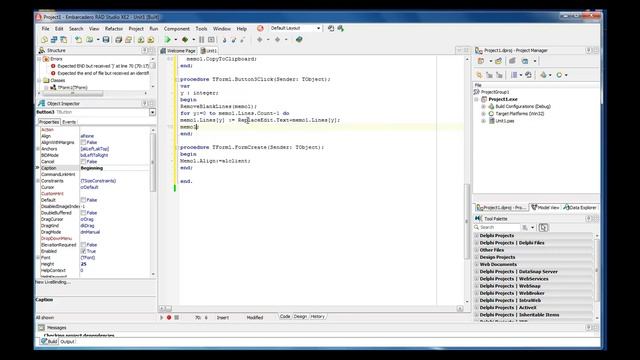Toggle the DoubleBuffered False checkbox

[x=83, y=213]
